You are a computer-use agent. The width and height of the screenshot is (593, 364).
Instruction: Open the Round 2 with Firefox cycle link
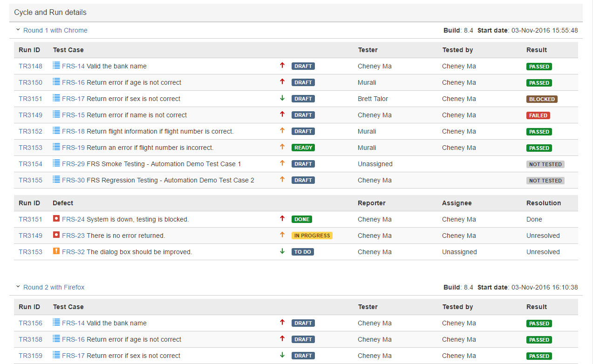54,287
